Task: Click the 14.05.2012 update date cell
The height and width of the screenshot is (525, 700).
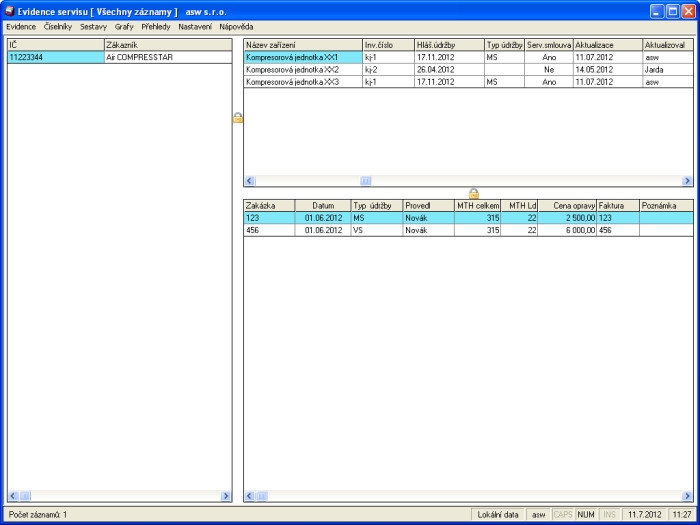Action: pos(608,70)
